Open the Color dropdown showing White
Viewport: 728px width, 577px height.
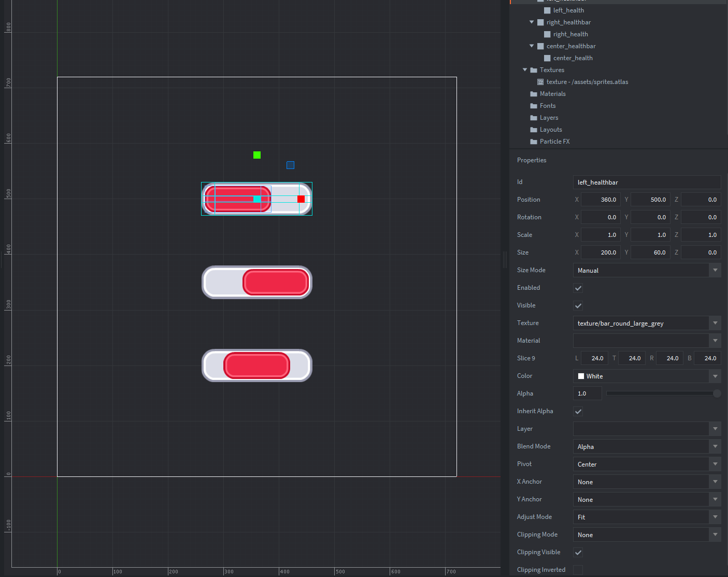click(x=647, y=376)
